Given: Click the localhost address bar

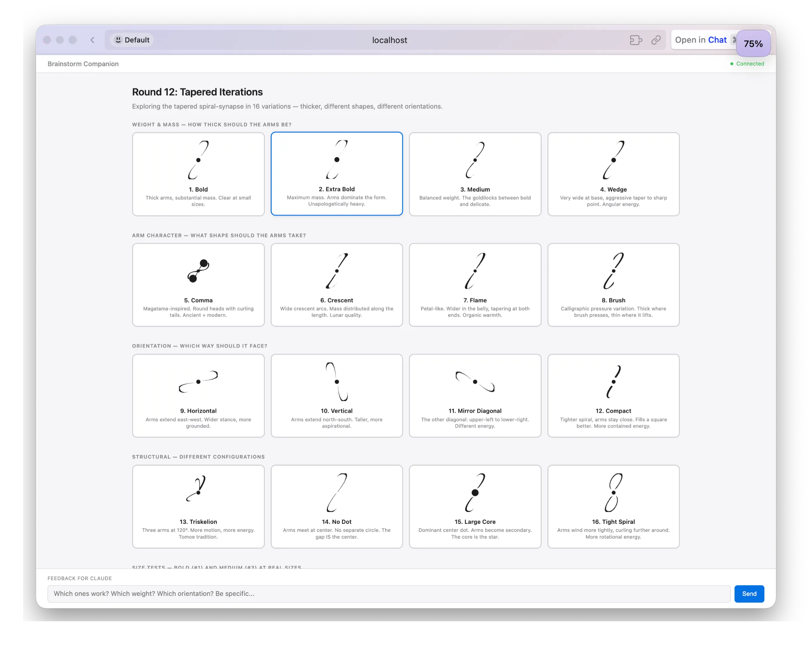Looking at the screenshot, I should pos(389,40).
